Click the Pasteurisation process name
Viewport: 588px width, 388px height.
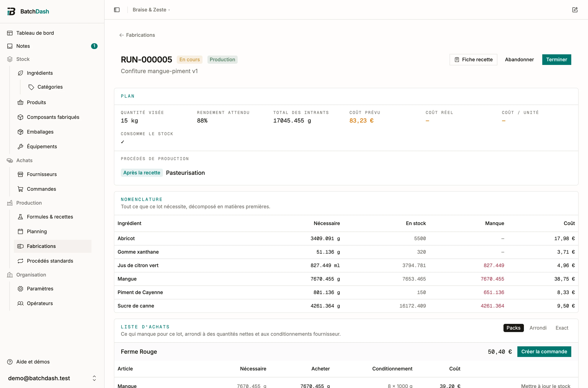click(x=185, y=173)
